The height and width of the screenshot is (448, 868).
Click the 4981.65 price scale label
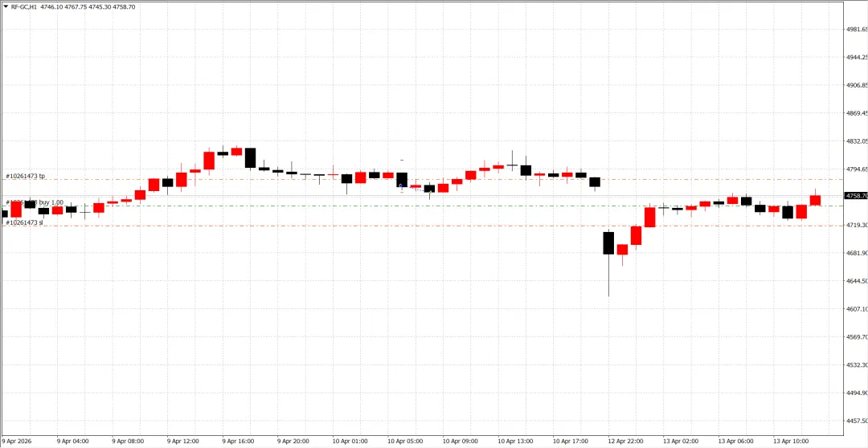click(x=857, y=29)
